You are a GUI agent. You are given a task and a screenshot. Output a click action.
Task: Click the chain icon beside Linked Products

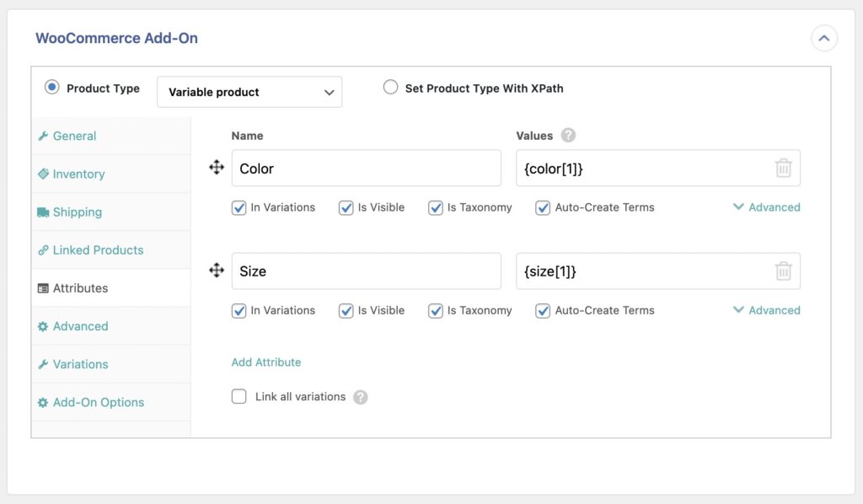click(x=45, y=250)
